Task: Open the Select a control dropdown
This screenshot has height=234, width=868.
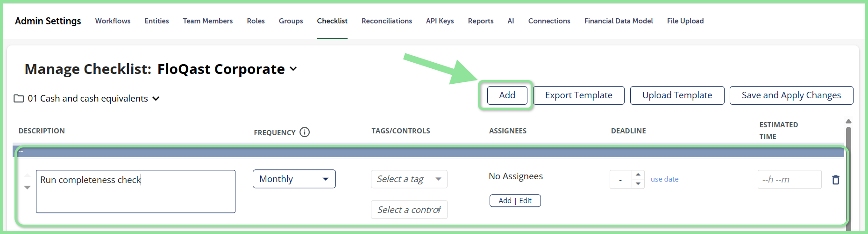Action: (409, 210)
